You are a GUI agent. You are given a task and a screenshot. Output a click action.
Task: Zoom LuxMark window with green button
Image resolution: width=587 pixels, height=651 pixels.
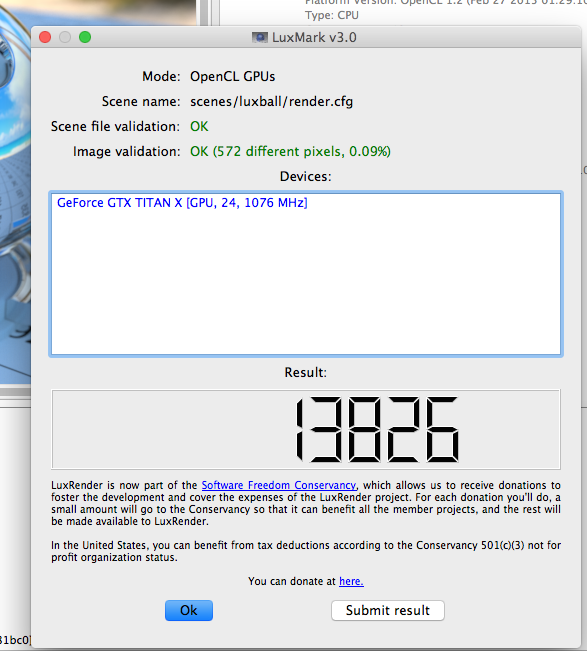coord(85,37)
